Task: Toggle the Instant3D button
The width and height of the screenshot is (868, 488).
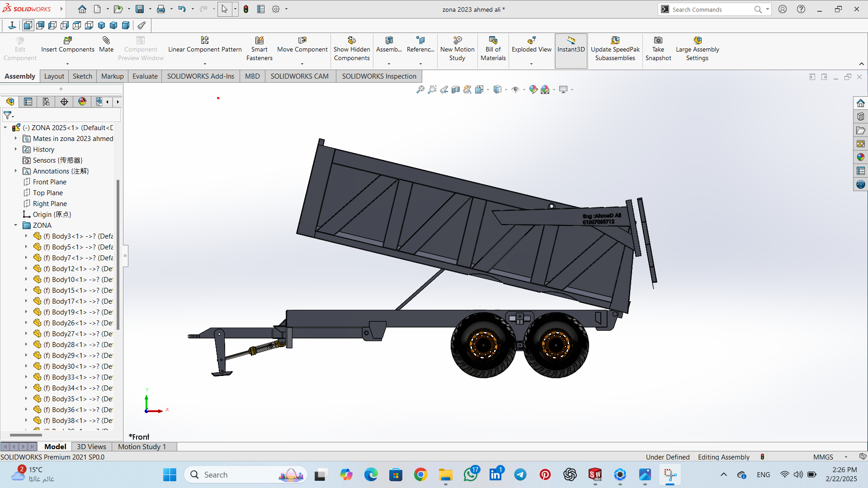Action: click(x=571, y=51)
